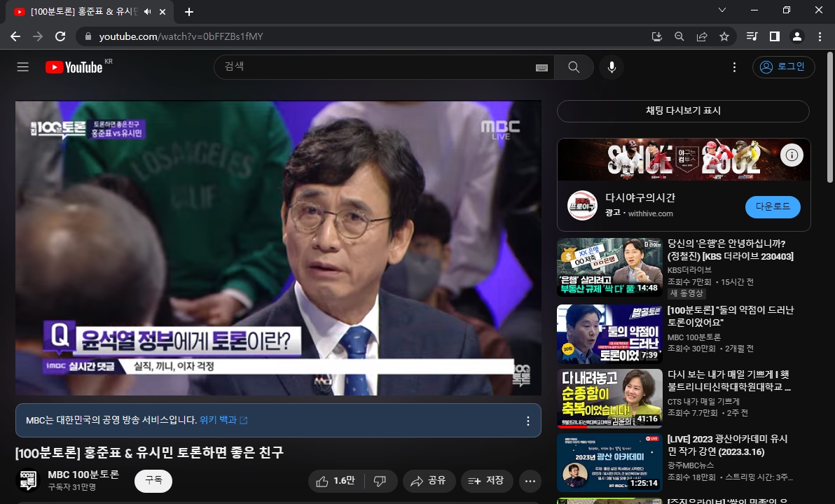Open the MBC info panel three-dot menu
This screenshot has height=504, width=835.
tap(527, 421)
